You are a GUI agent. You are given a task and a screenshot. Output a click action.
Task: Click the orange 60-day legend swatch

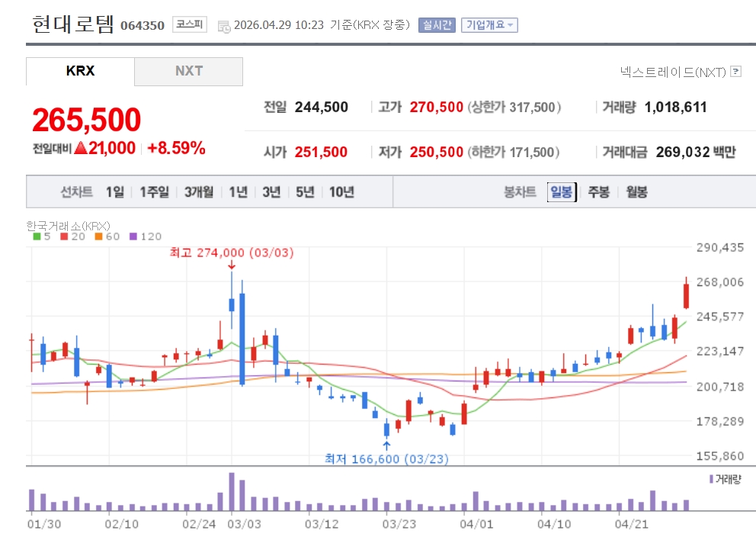pyautogui.click(x=98, y=236)
